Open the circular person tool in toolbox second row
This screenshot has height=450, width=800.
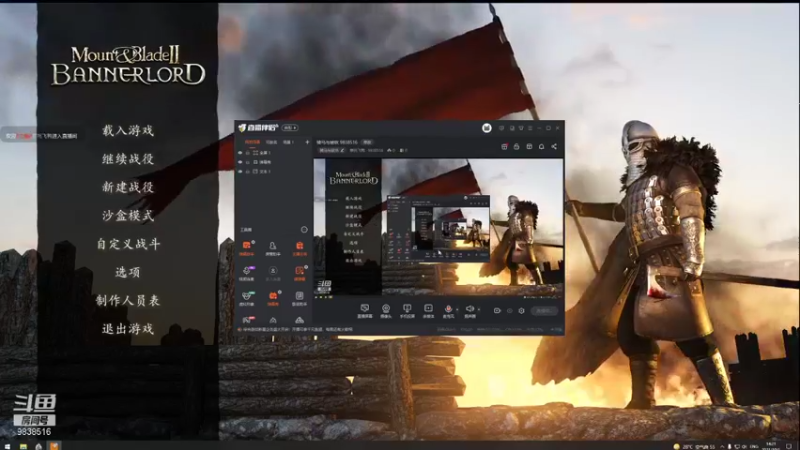[x=273, y=272]
